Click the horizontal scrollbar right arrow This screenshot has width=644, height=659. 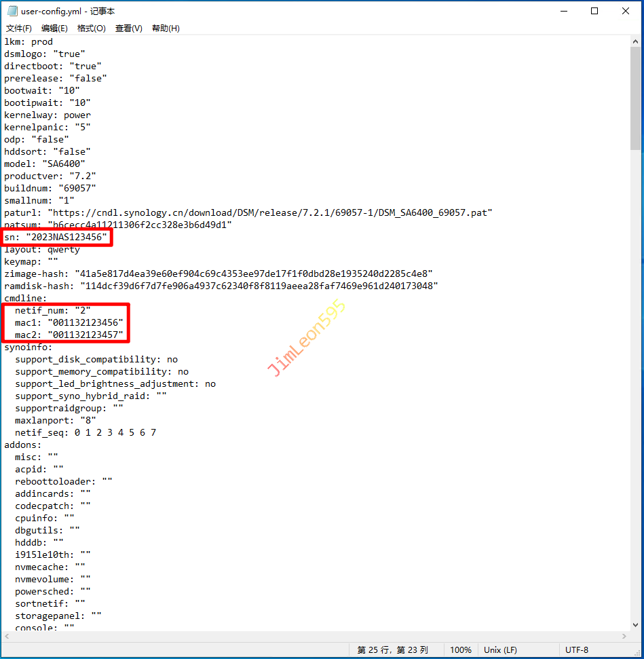pos(624,636)
